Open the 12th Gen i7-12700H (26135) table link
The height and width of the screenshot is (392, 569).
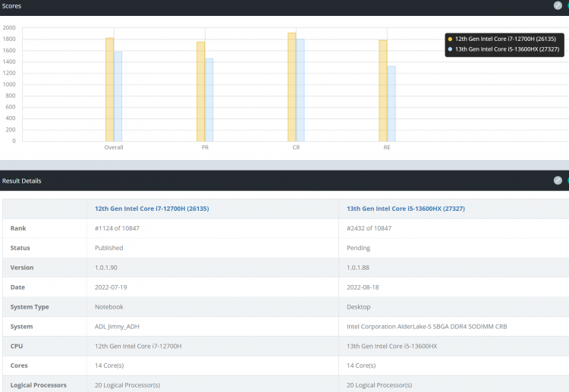[x=141, y=208]
